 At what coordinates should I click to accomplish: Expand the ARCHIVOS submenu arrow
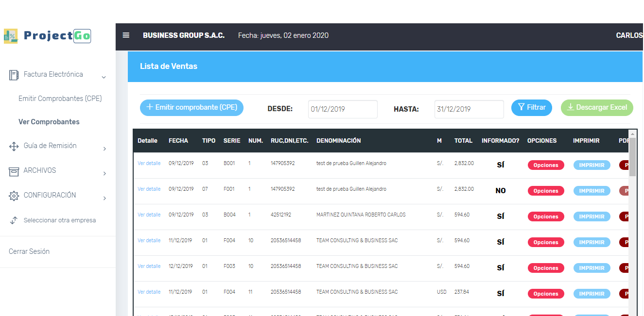coord(104,173)
